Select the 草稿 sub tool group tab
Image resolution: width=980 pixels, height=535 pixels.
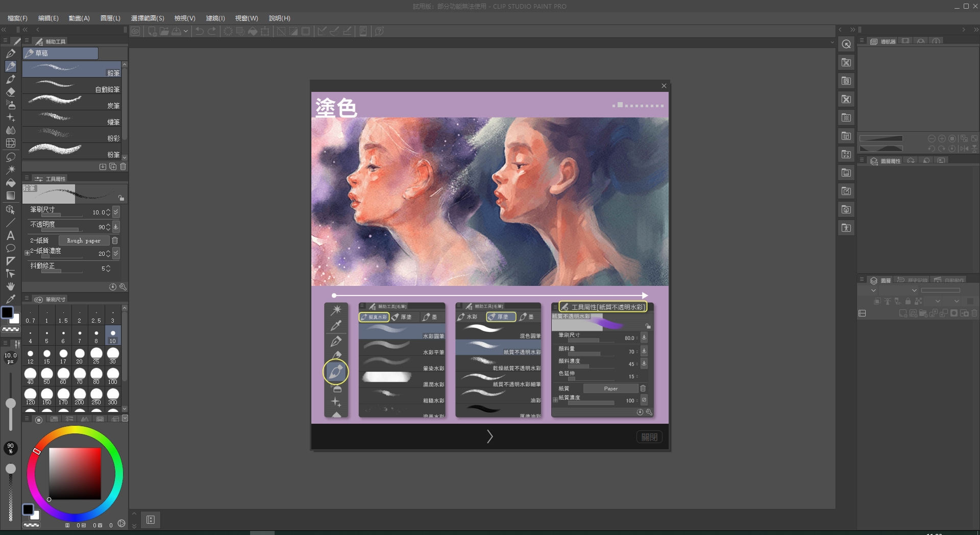61,53
